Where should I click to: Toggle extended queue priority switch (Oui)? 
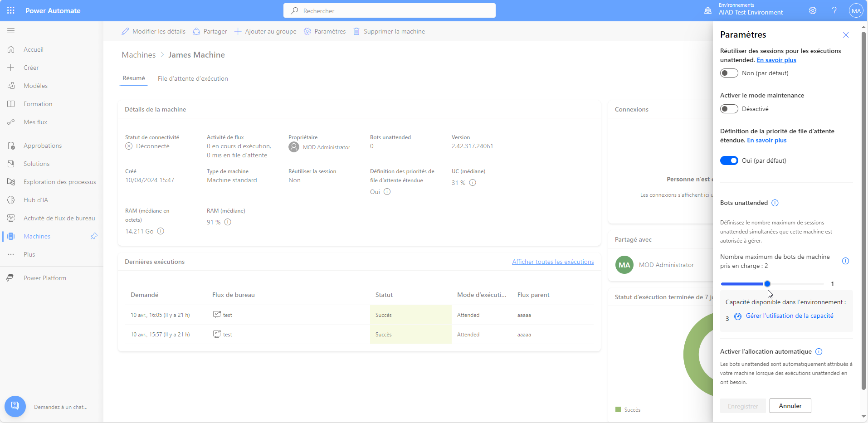coord(729,160)
